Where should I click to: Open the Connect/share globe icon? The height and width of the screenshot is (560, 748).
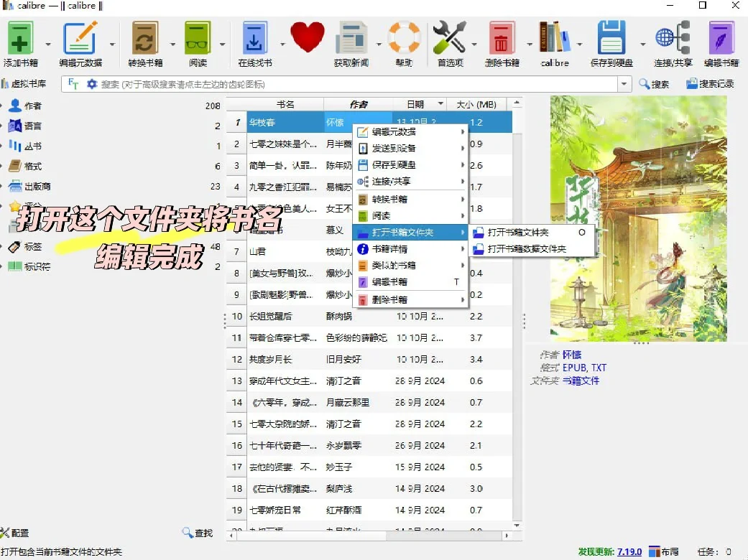[673, 37]
